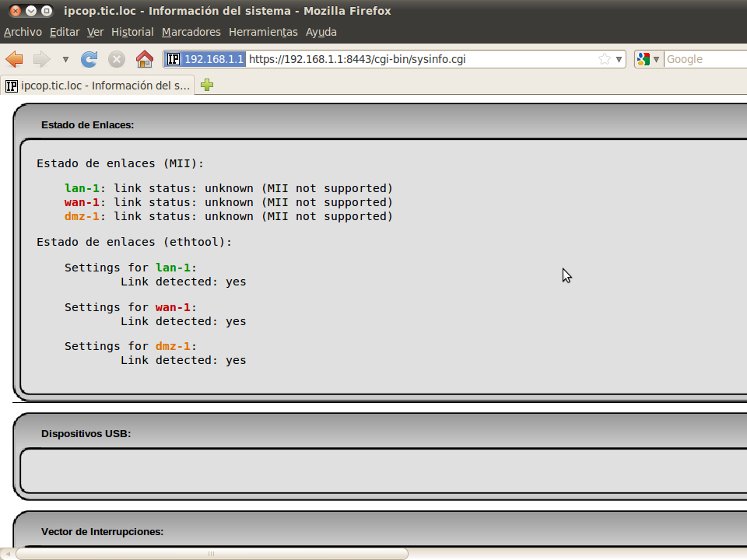Click the Back navigation arrow
This screenshot has height=560, width=747.
[x=15, y=59]
